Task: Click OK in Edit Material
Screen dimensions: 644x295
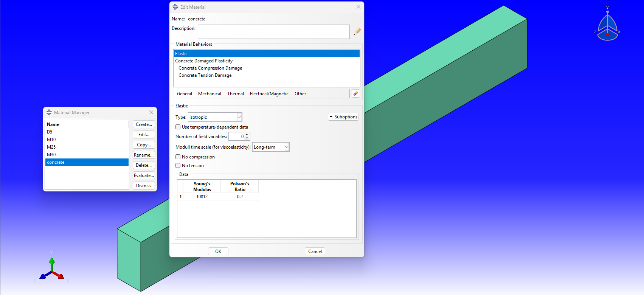Action: (218, 252)
